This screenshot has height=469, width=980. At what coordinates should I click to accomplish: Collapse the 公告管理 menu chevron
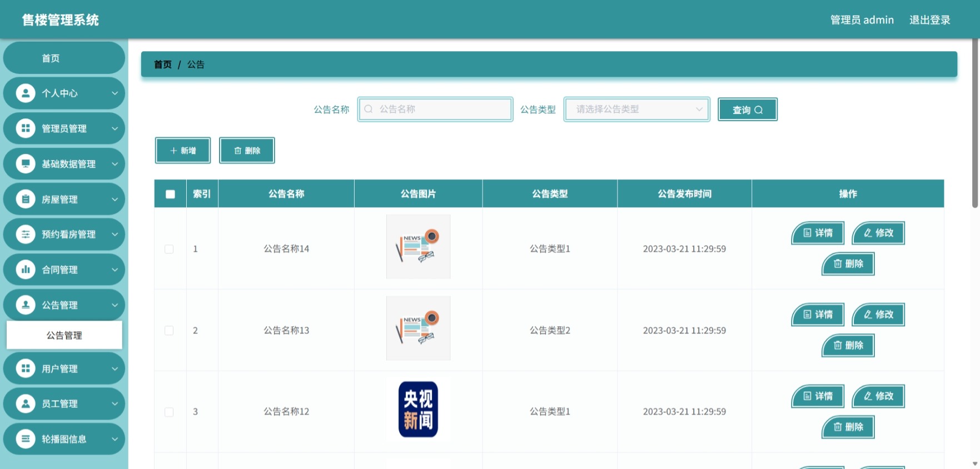coord(115,305)
